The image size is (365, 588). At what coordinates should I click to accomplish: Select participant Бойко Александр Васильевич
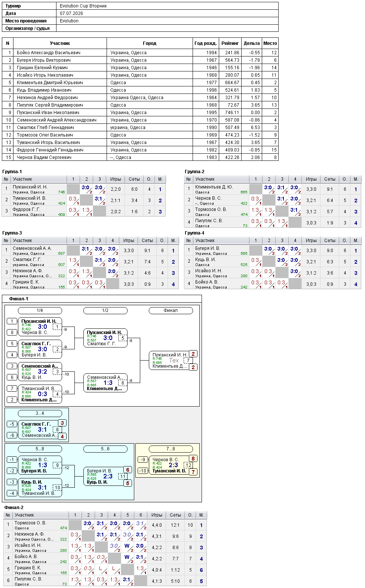click(49, 53)
